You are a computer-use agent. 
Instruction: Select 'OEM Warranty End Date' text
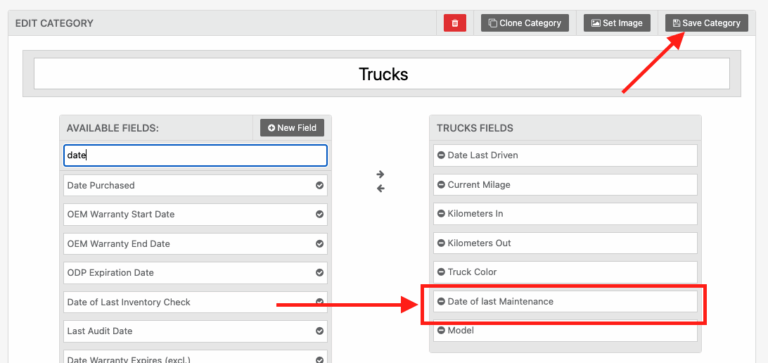click(119, 243)
